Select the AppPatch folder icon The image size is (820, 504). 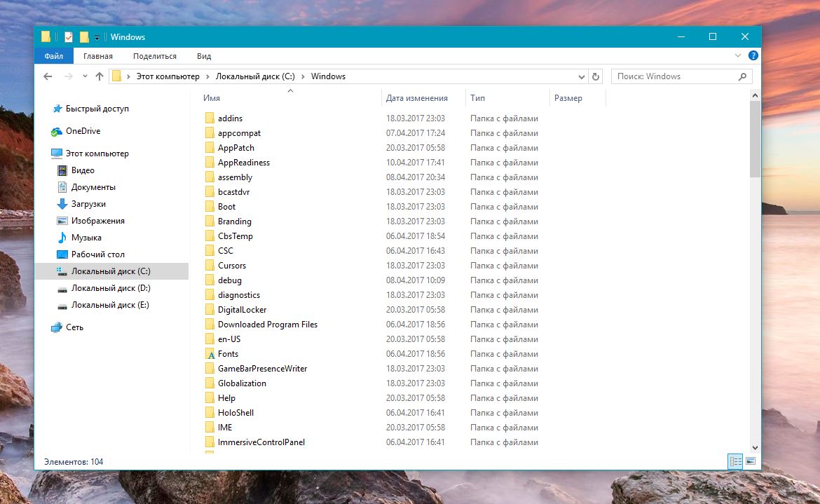tap(210, 147)
